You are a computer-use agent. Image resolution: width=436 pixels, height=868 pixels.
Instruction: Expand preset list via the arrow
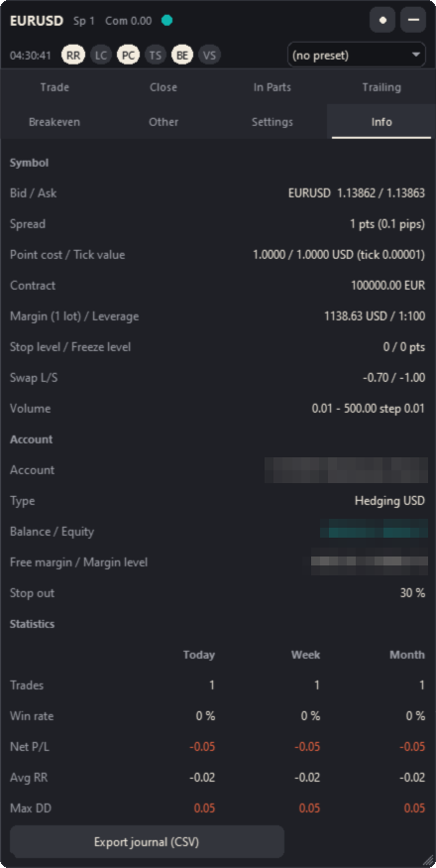click(416, 56)
